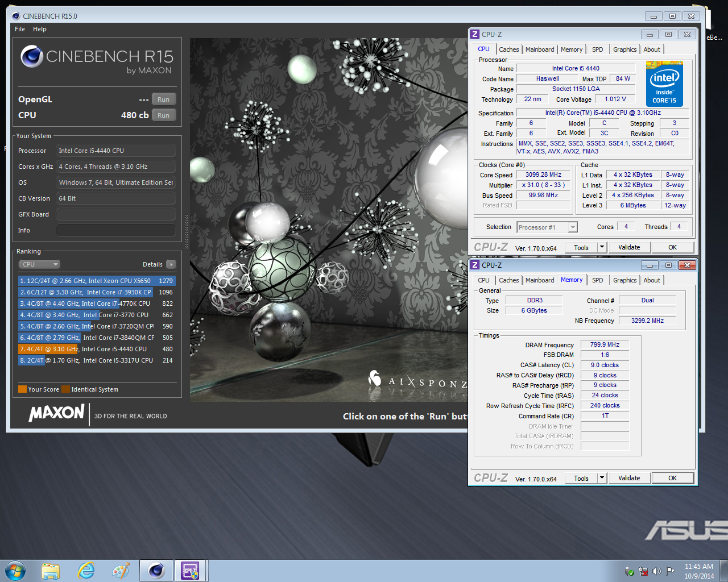Select ranking row Intel Core i7-3770
This screenshot has width=728, height=582.
pyautogui.click(x=97, y=315)
